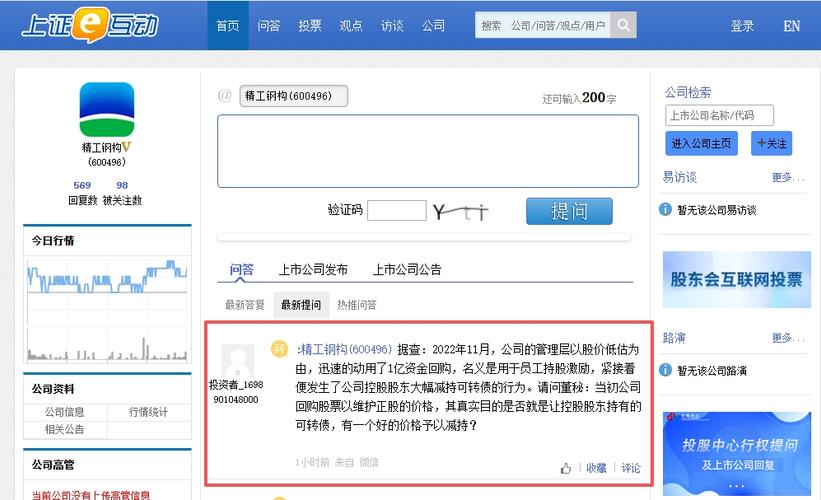The height and width of the screenshot is (500, 821).
Task: Submit with the 提问 button
Action: pos(569,211)
